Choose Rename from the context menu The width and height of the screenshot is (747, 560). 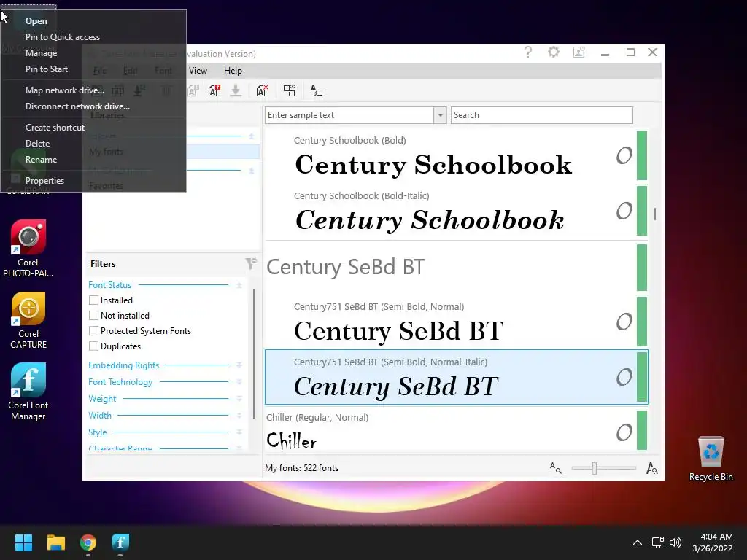coord(93,160)
